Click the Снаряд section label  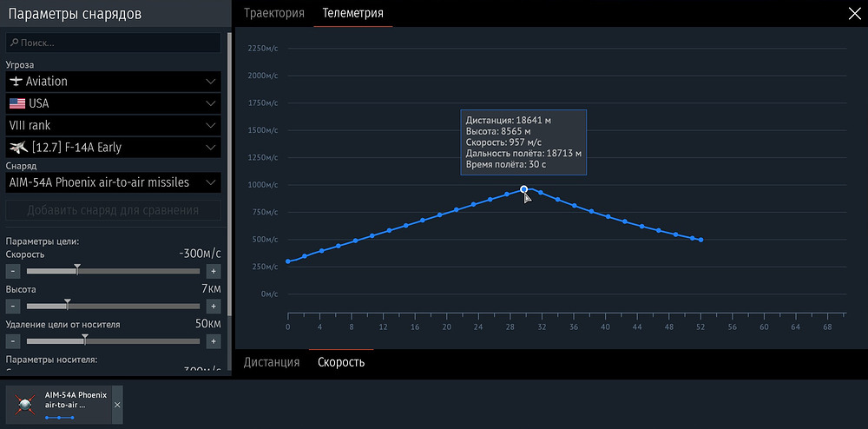pyautogui.click(x=19, y=166)
